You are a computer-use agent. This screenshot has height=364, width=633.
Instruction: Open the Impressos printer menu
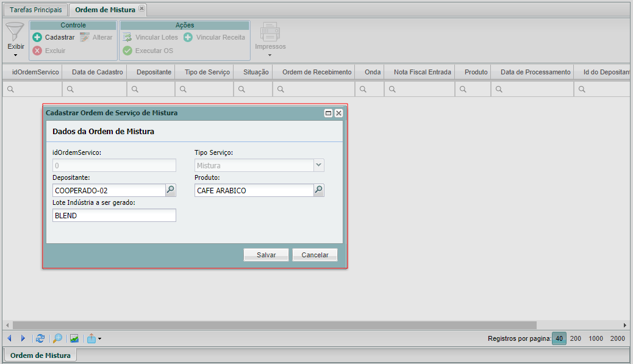click(x=270, y=39)
